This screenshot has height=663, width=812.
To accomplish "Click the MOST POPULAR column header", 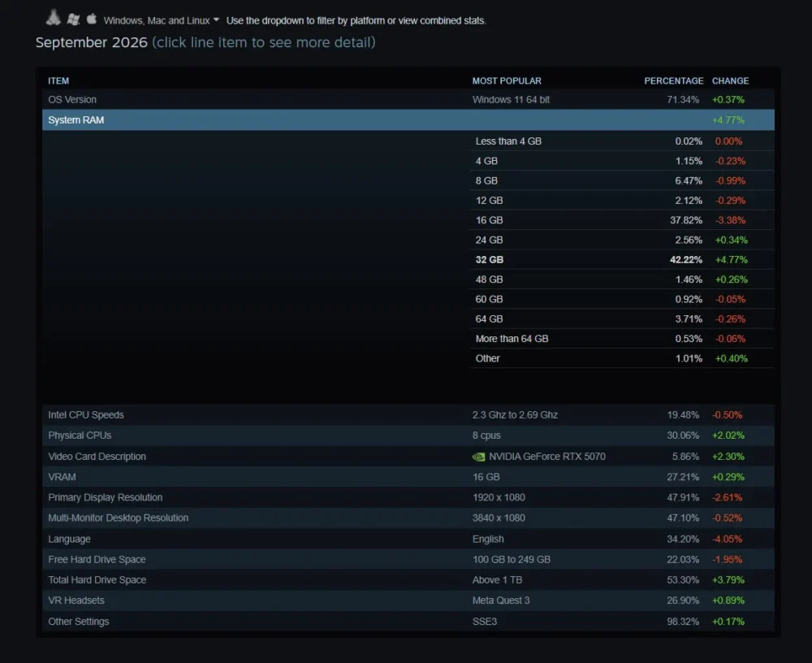I will [x=507, y=81].
